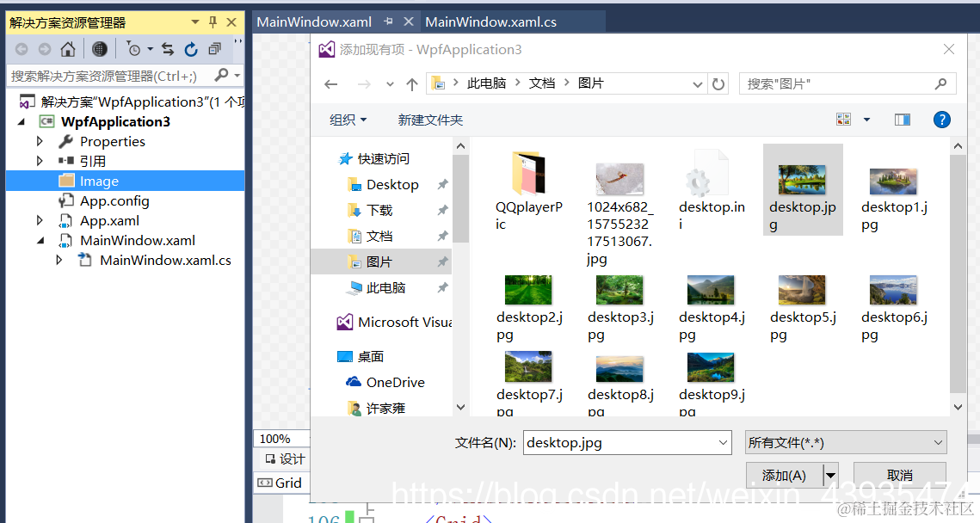Toggle the preview pane in the dialog
Screen dimensions: 980x523
pyautogui.click(x=902, y=119)
